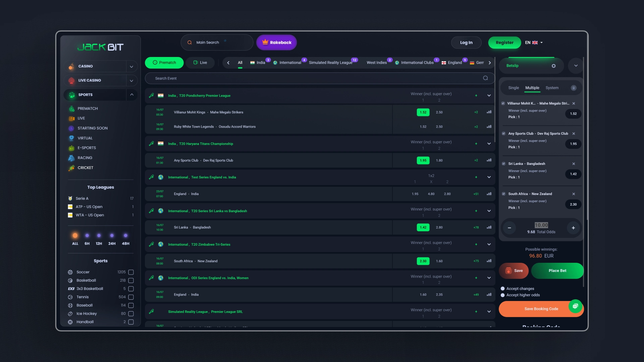Switch betslip to Single tab
The image size is (644, 362).
514,88
